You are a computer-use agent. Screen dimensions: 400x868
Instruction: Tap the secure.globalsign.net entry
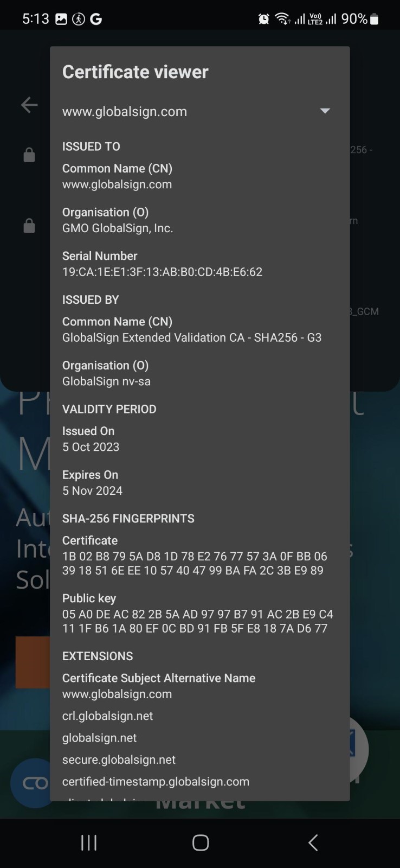tap(119, 759)
